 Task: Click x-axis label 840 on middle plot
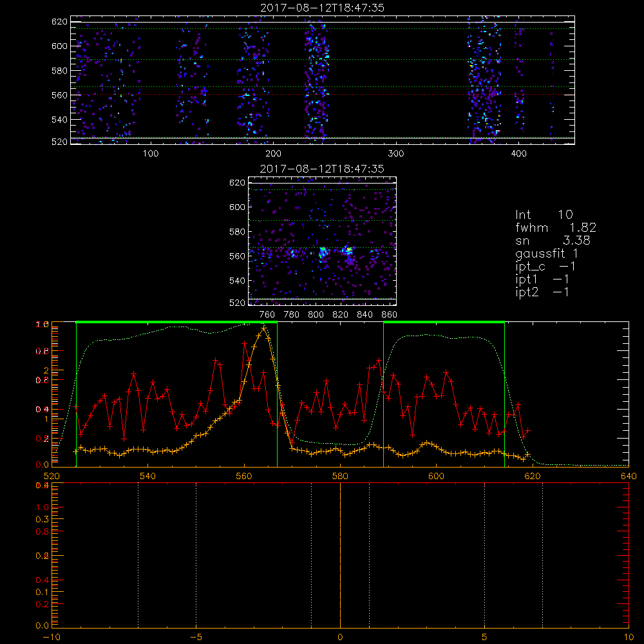(x=365, y=315)
